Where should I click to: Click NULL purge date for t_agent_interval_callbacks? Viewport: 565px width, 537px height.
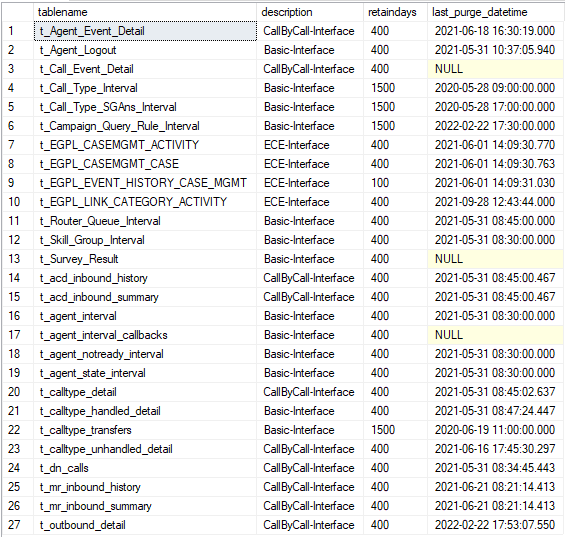click(x=495, y=335)
